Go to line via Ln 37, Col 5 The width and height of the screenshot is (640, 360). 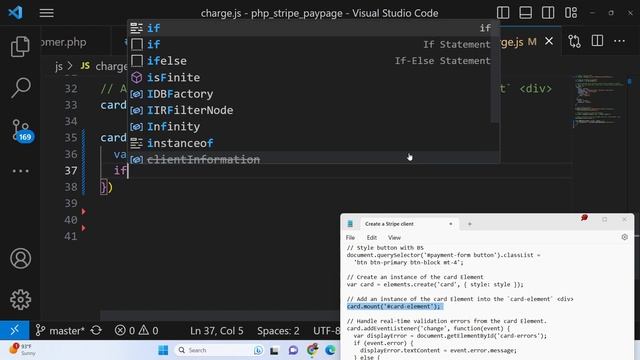216,330
